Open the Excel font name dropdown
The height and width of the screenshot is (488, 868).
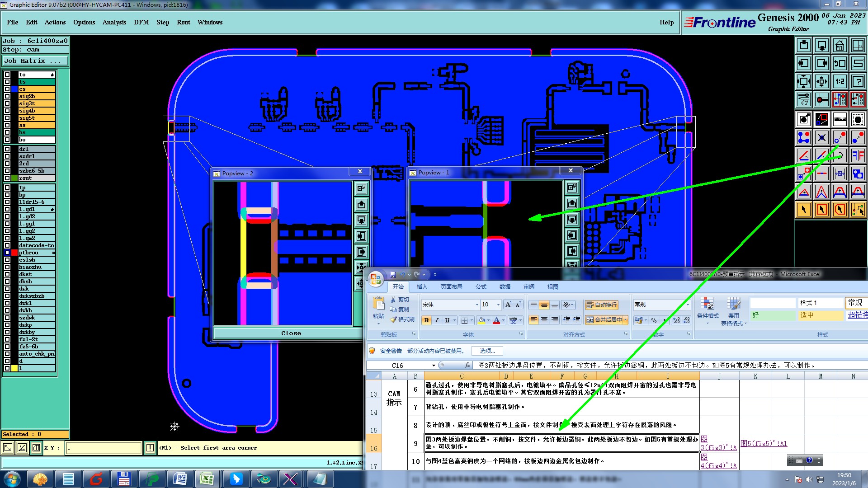[x=476, y=305]
